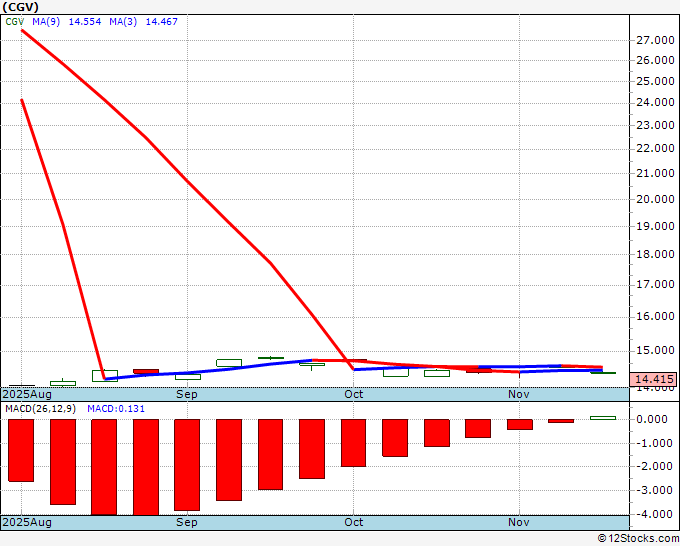Click the 21.000 price axis label
Screen dimensions: 680x546
point(655,173)
